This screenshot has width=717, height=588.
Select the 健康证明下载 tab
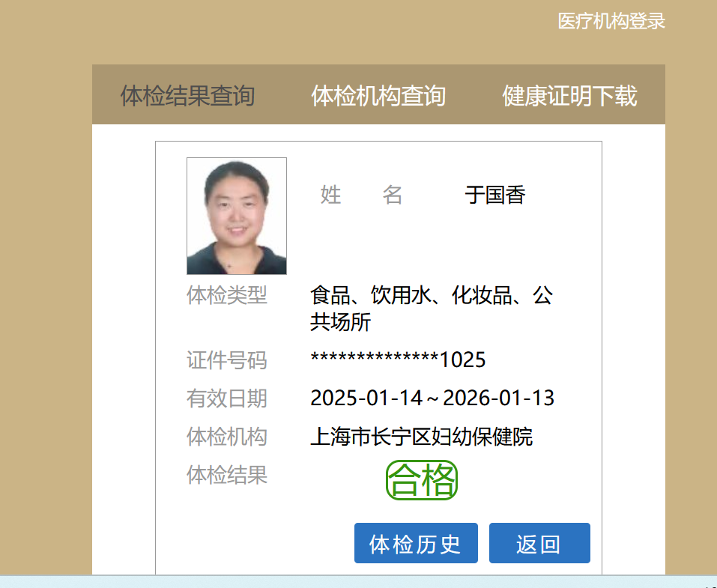(569, 96)
